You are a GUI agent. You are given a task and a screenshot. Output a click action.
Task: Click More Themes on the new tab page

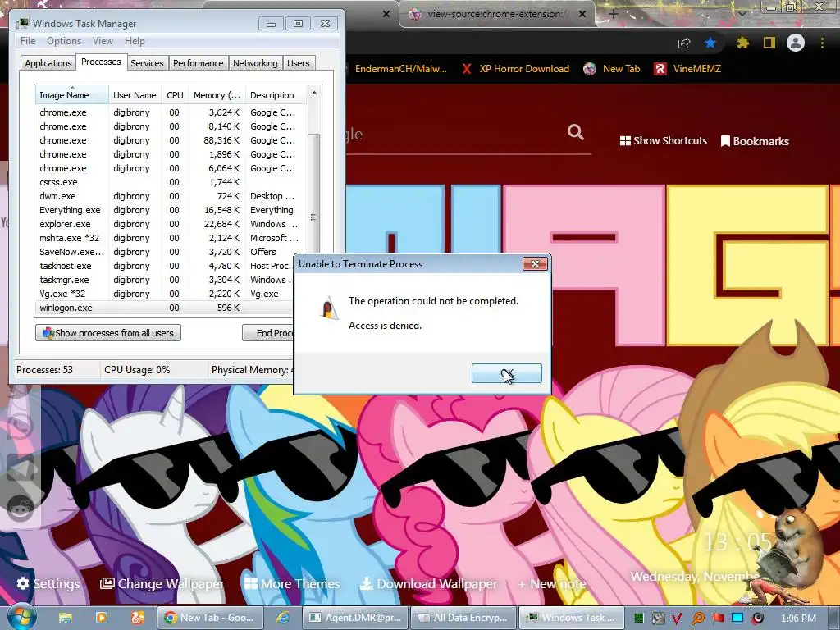pyautogui.click(x=293, y=583)
